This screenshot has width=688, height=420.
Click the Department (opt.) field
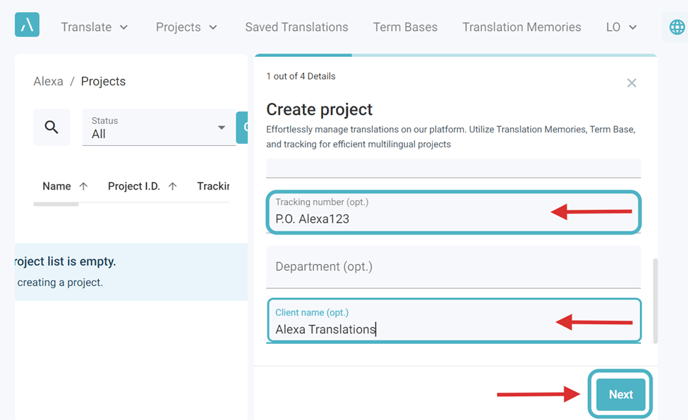[453, 267]
